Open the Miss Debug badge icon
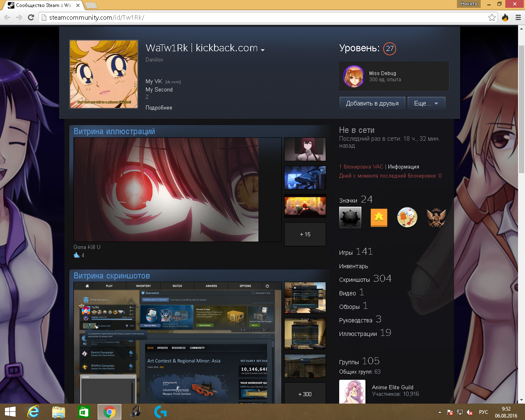525x420 pixels. pos(354,76)
